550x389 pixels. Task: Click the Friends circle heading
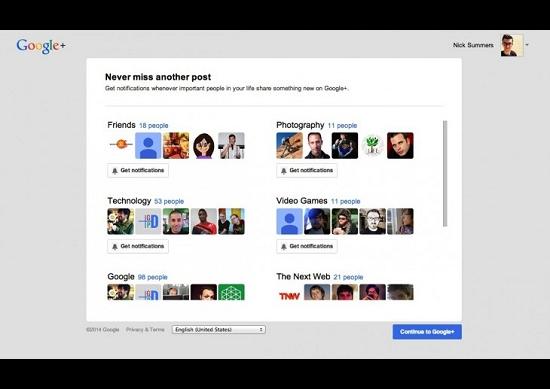(121, 125)
